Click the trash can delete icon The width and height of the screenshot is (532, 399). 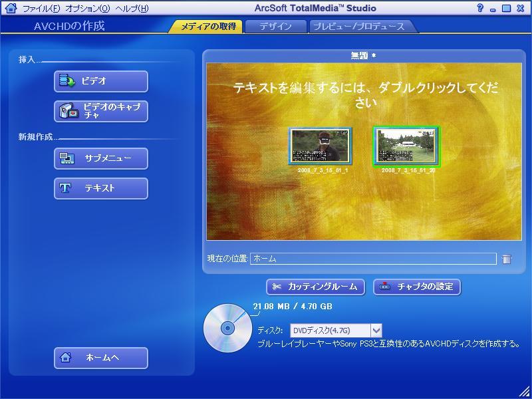(506, 259)
